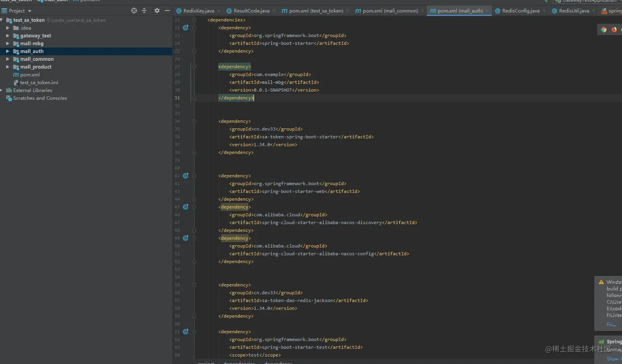Switch to the RedisConfig.java tab

point(520,11)
